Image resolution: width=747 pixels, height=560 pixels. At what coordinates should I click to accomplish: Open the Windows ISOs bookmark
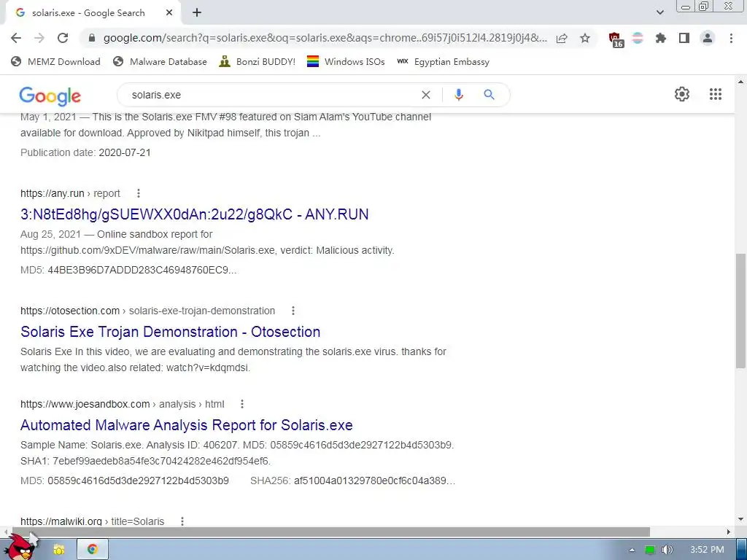(x=345, y=61)
